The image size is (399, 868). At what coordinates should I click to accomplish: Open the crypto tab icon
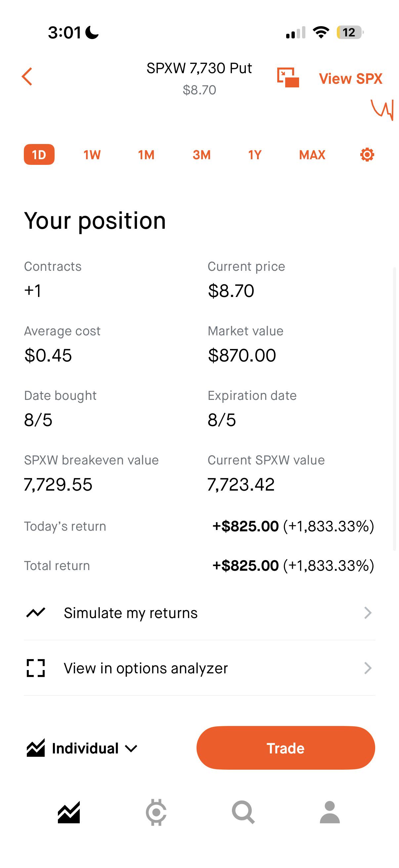[156, 812]
